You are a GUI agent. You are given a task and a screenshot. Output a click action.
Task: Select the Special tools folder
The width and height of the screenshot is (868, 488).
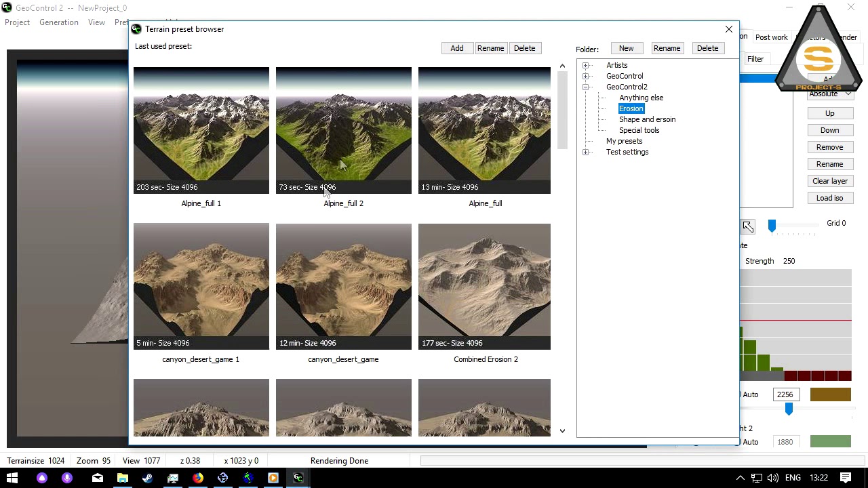[x=639, y=130]
